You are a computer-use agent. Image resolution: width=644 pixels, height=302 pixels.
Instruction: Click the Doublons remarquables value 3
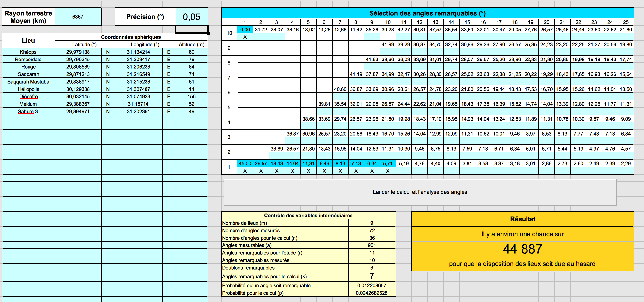[372, 268]
